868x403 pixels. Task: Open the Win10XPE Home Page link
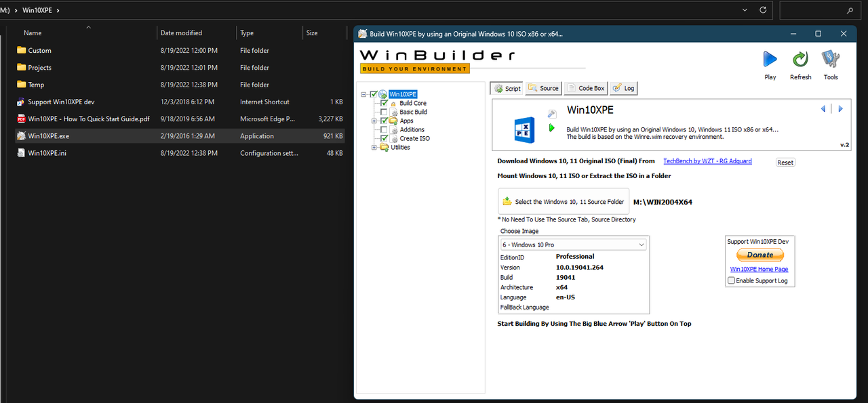759,269
